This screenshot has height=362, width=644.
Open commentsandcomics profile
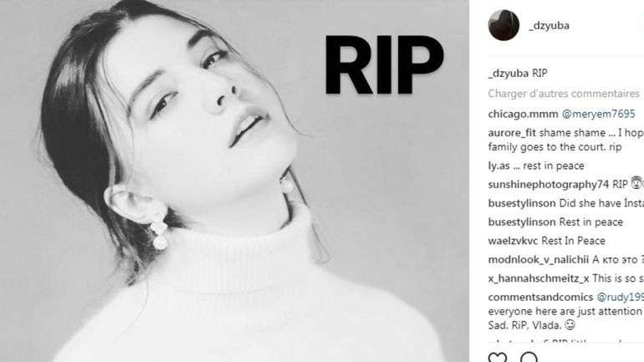click(x=540, y=297)
